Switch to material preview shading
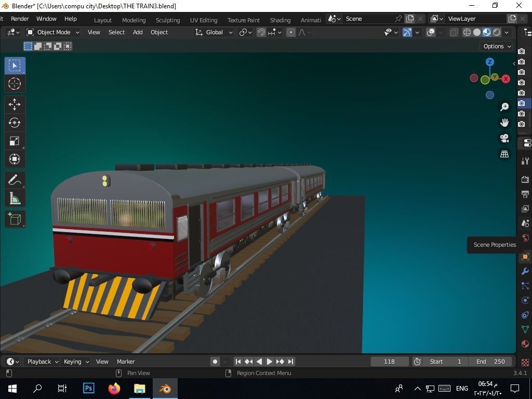 pos(486,32)
